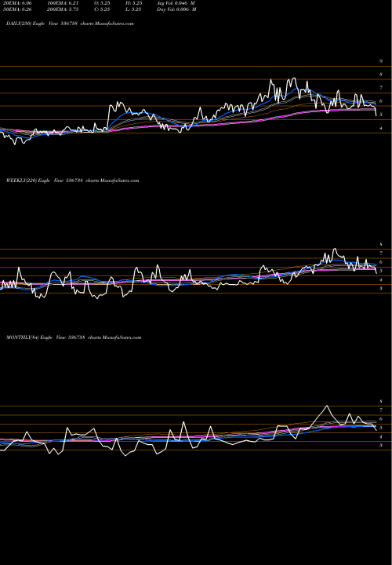Image resolution: width=392 pixels, height=565 pixels.
Task: Click price level 9 on the daily chart axis
Action: pos(381,61)
